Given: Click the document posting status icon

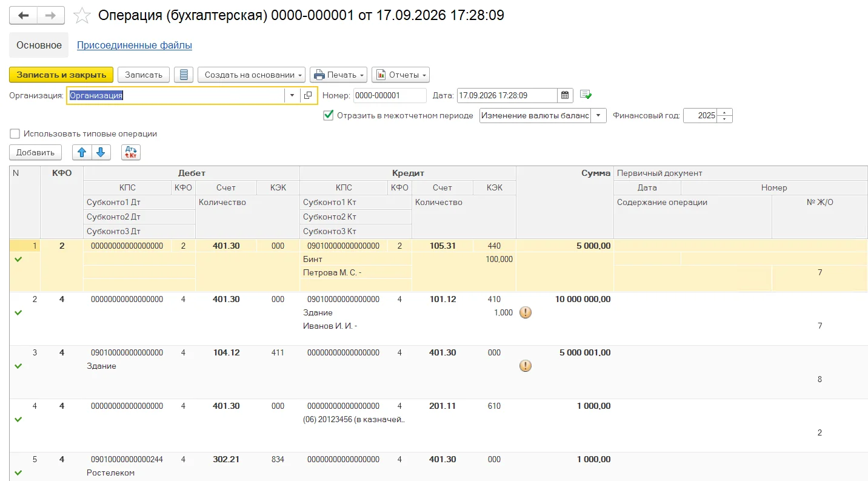Looking at the screenshot, I should tap(586, 95).
